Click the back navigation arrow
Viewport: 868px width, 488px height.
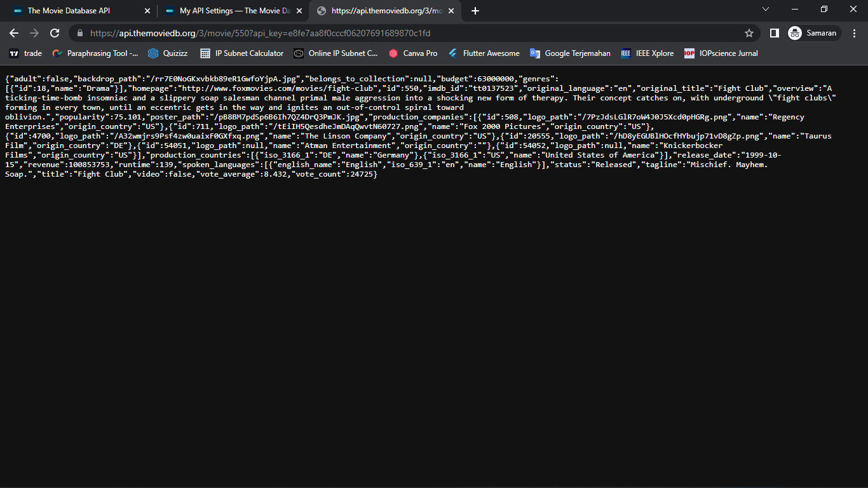coord(13,33)
